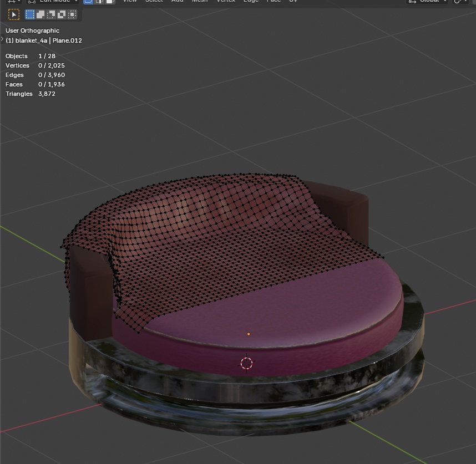Enable face select mode in header
This screenshot has width=476, height=464.
[x=110, y=2]
